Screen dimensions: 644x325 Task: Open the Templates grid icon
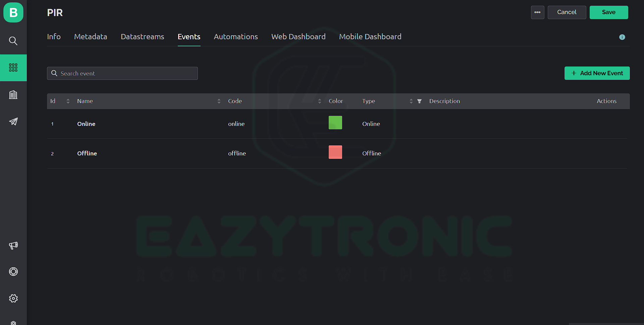[13, 68]
